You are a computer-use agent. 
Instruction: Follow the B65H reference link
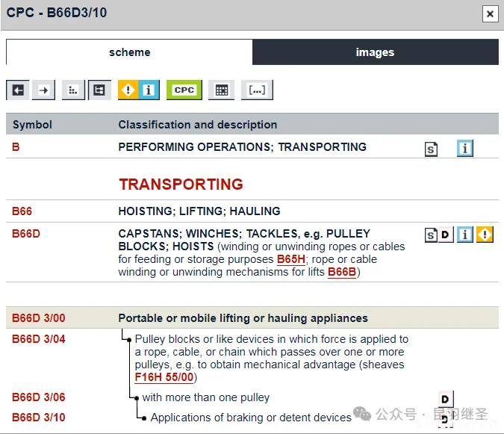[291, 259]
